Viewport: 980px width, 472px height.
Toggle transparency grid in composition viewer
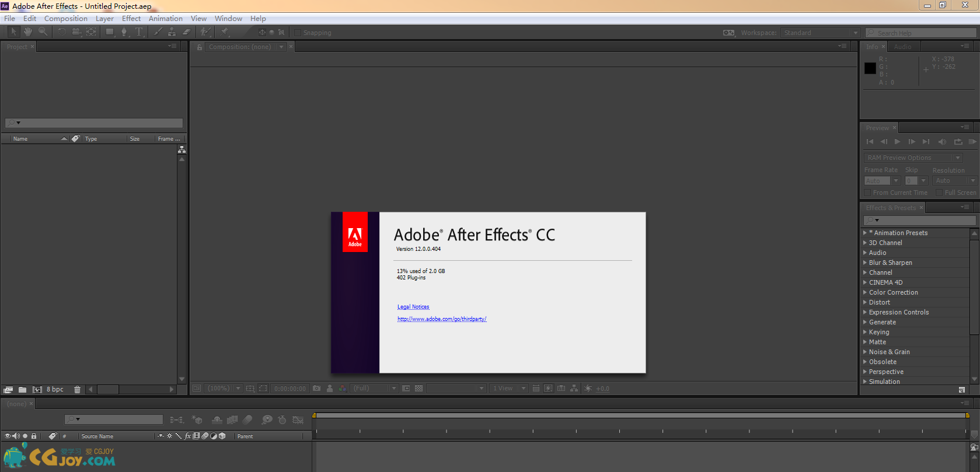click(418, 389)
